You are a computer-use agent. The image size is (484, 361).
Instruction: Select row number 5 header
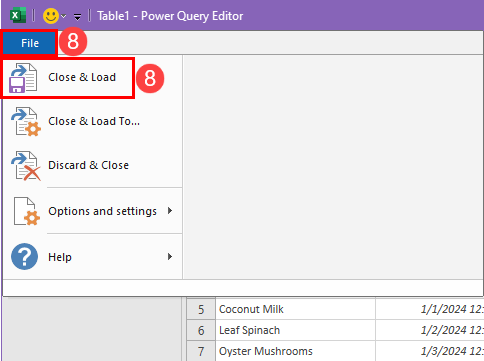(x=201, y=309)
